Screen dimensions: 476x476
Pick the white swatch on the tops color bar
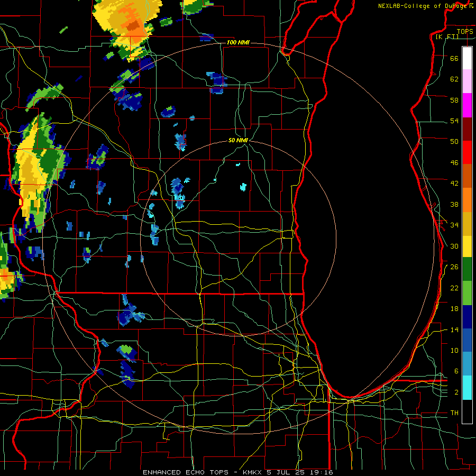[x=467, y=58]
